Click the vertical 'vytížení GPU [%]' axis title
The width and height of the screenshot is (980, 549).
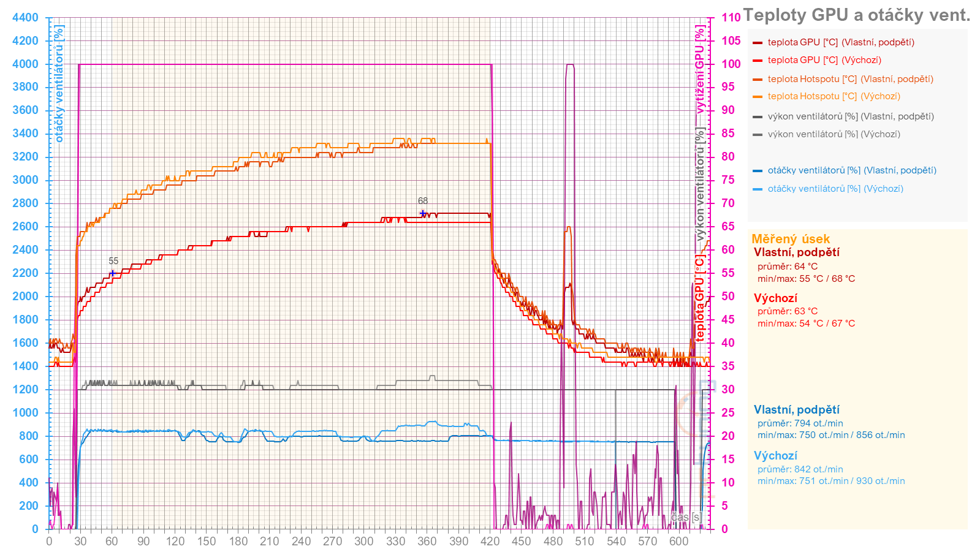699,69
